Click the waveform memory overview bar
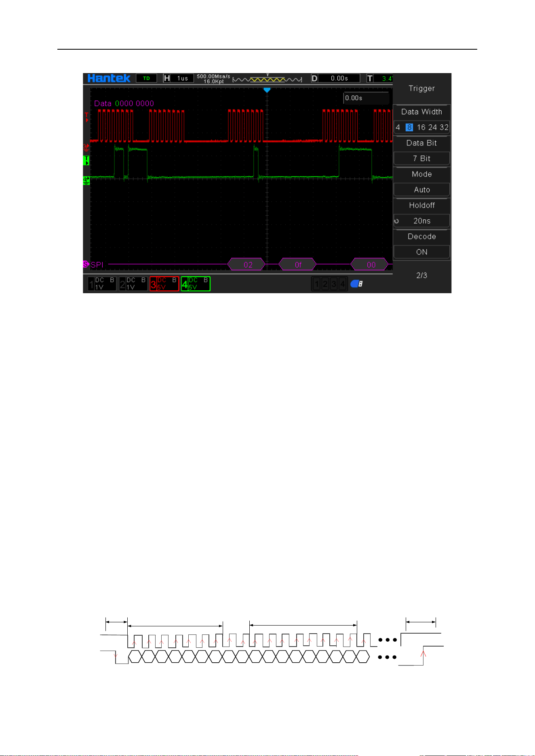This screenshot has height=756, width=535. pos(267,79)
